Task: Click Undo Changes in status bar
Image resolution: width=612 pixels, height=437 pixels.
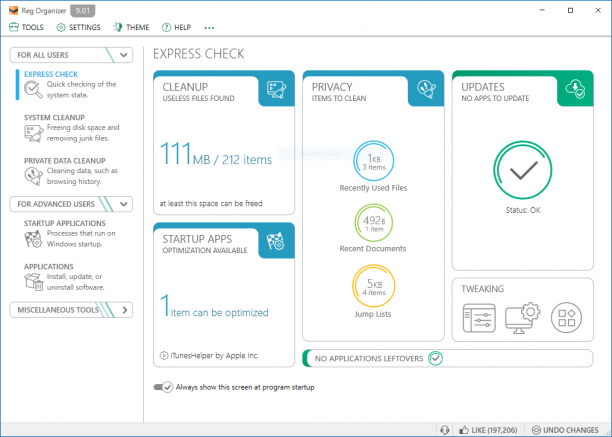Action: click(565, 430)
